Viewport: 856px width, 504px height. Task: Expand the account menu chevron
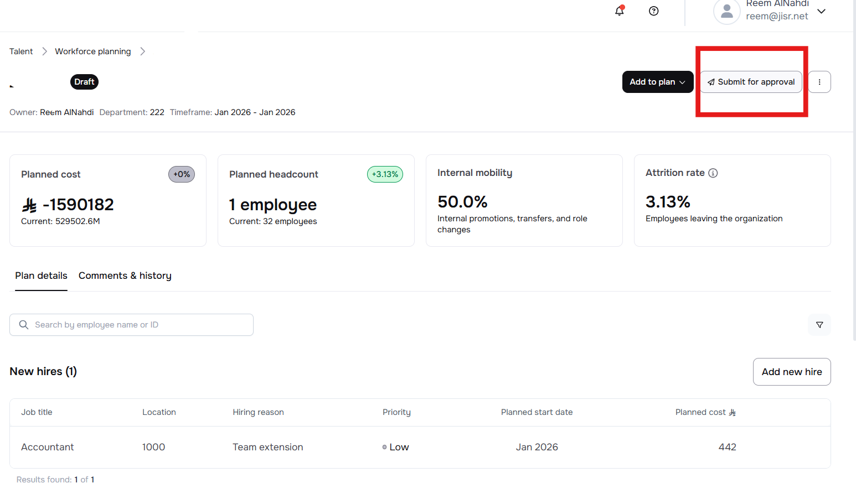[x=822, y=12]
